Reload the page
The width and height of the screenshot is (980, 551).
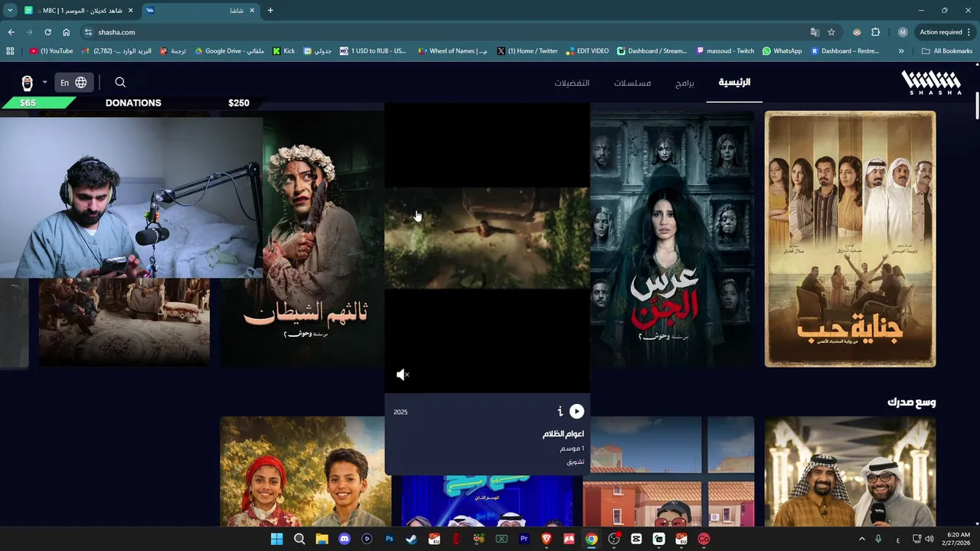[x=47, y=32]
